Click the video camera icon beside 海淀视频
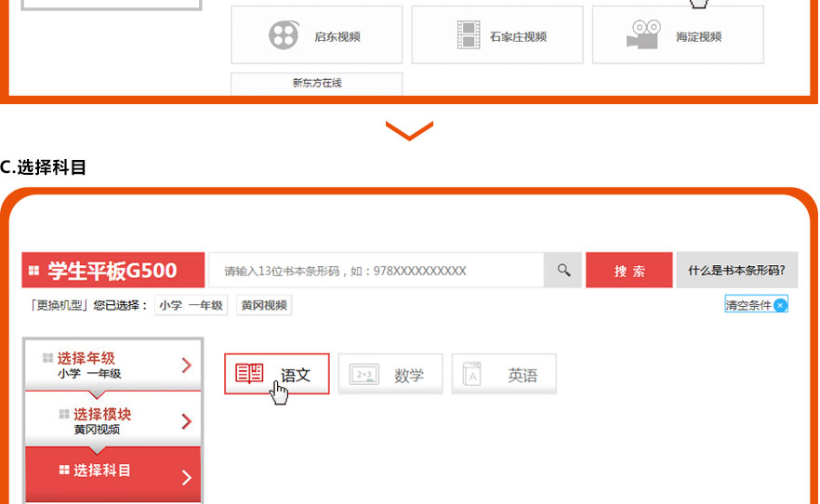Viewport: 820px width, 504px height. point(643,34)
